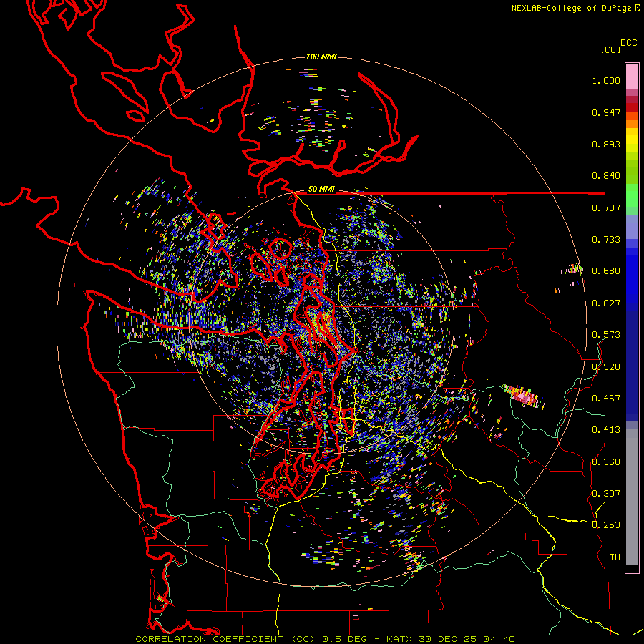Click the 0.253 scale value
The image size is (644, 644).
tap(606, 525)
